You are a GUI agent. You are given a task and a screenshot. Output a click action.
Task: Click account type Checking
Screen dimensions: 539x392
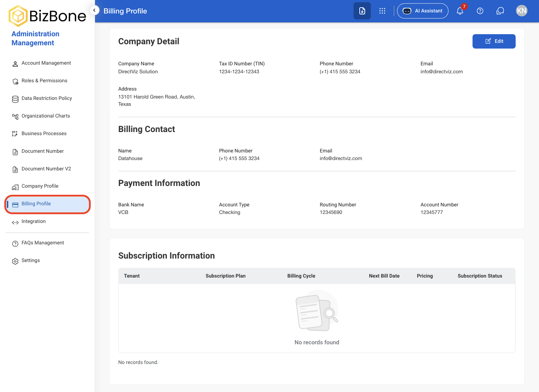(229, 212)
